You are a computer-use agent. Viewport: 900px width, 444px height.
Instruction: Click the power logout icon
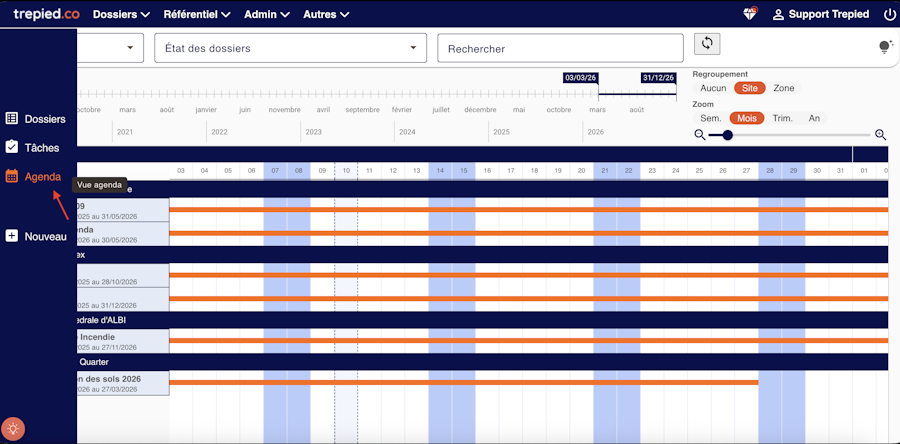890,15
